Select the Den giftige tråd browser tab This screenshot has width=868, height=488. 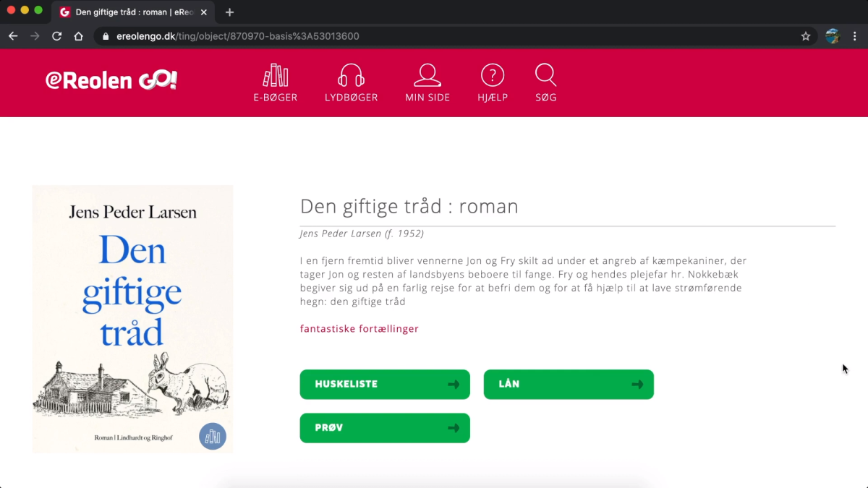coord(133,12)
